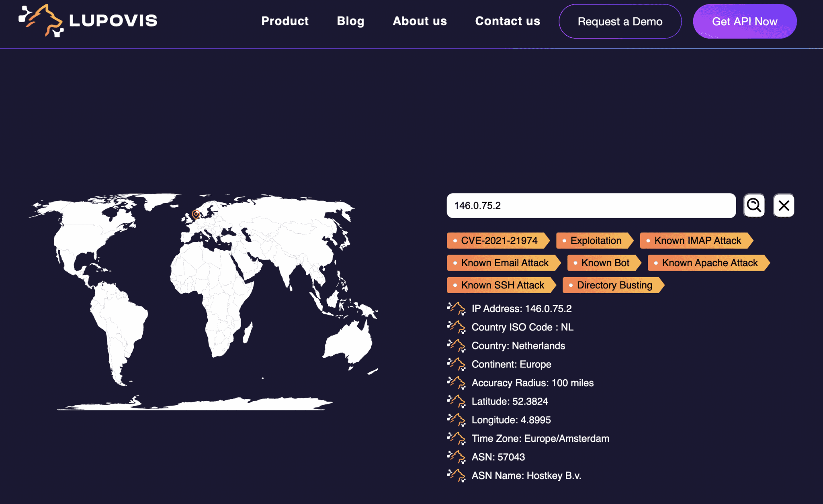Click the wolf icon beside IP Address
This screenshot has width=823, height=504.
point(457,308)
